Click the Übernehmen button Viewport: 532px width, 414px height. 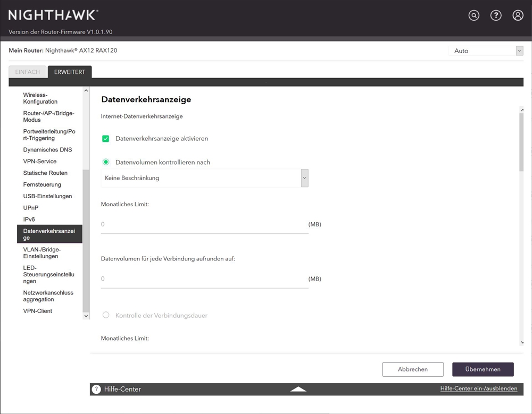click(483, 369)
